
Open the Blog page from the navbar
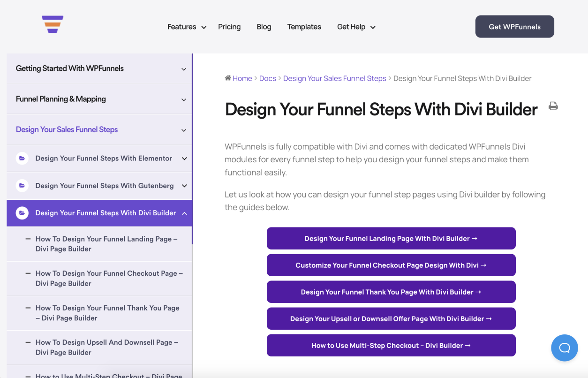(264, 27)
